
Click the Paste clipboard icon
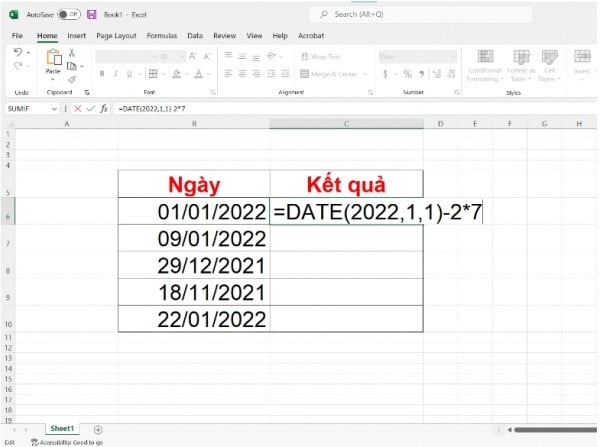click(53, 57)
